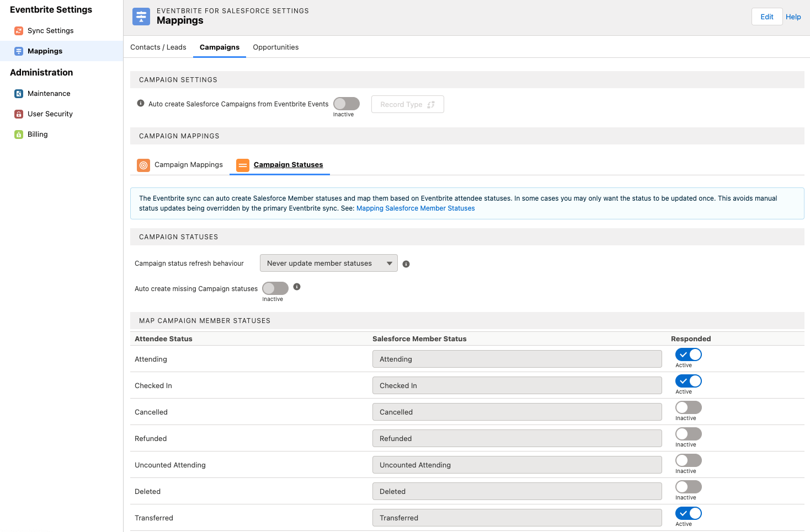This screenshot has width=810, height=532.
Task: Open Mappings in the sidebar
Action: [x=61, y=51]
